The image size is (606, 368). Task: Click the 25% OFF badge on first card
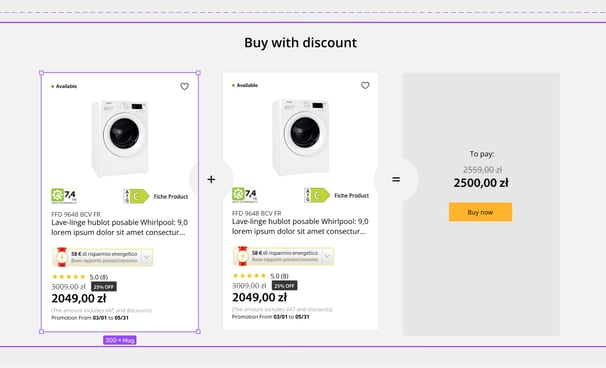104,287
